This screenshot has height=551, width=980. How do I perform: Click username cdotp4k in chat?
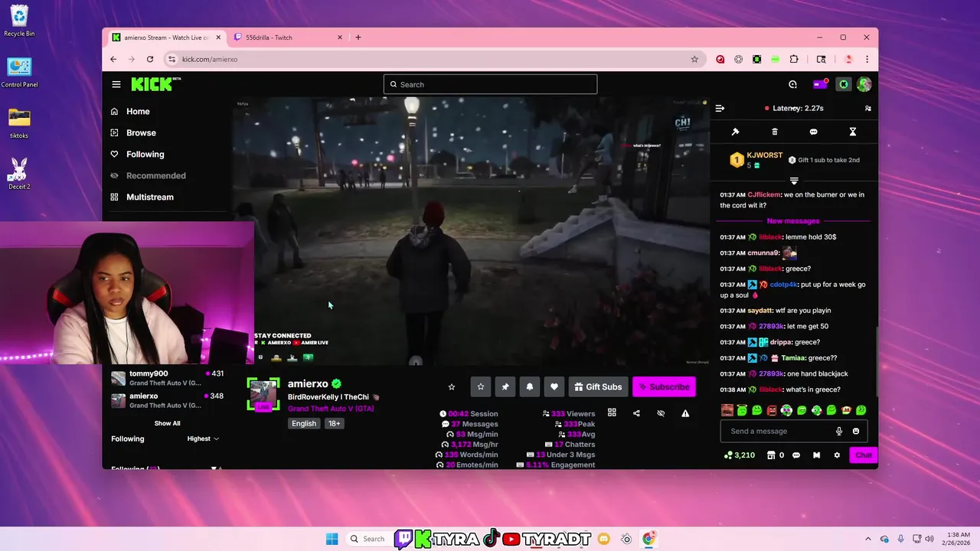(x=783, y=285)
